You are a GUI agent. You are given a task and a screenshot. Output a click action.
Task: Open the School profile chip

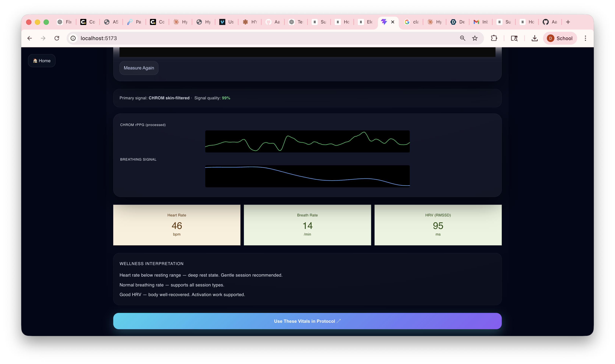coord(560,38)
